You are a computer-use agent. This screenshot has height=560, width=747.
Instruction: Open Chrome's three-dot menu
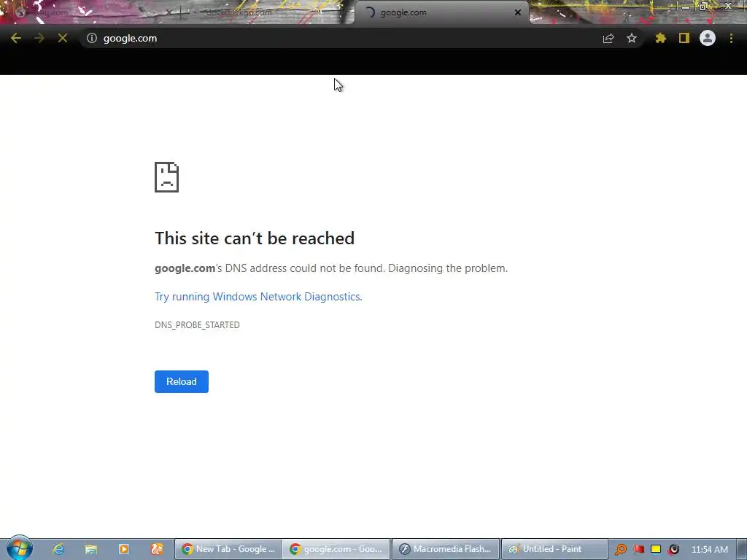click(x=731, y=38)
